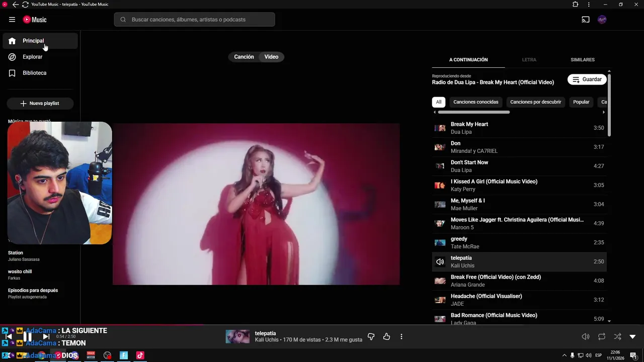
Task: Open the extensions puzzle icon
Action: [x=576, y=5]
